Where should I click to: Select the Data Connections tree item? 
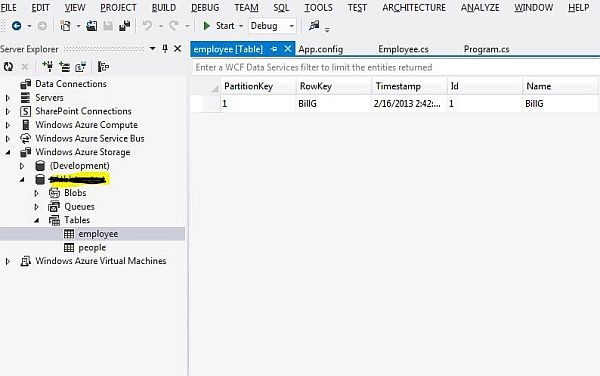click(71, 84)
